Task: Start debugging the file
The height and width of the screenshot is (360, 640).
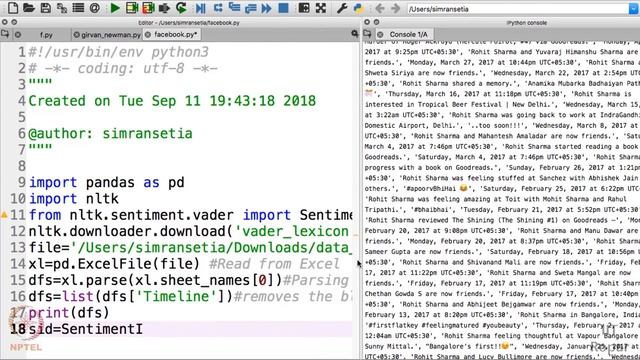Action: click(200, 8)
